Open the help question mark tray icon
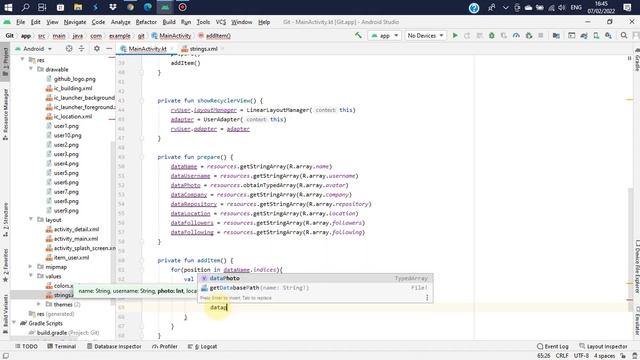This screenshot has width=640, height=360. (474, 7)
